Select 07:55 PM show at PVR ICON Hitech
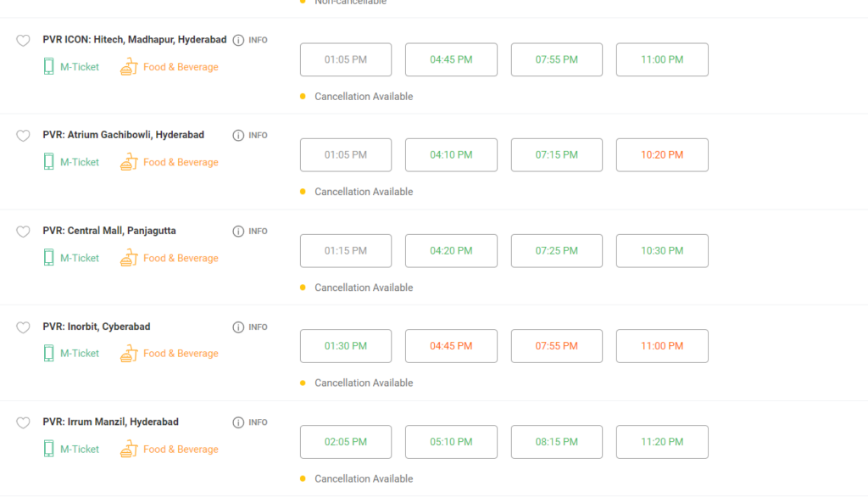868x503 pixels. tap(556, 59)
